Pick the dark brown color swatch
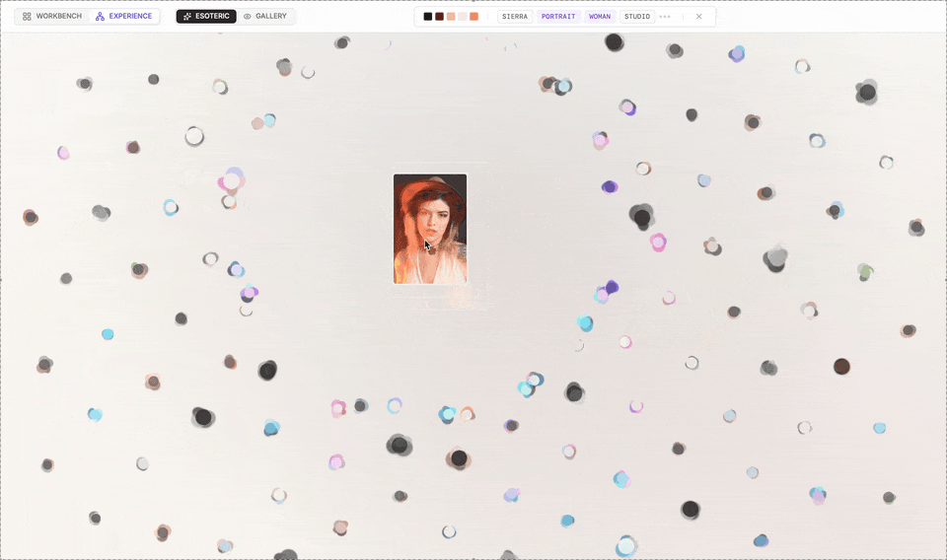 click(x=440, y=17)
